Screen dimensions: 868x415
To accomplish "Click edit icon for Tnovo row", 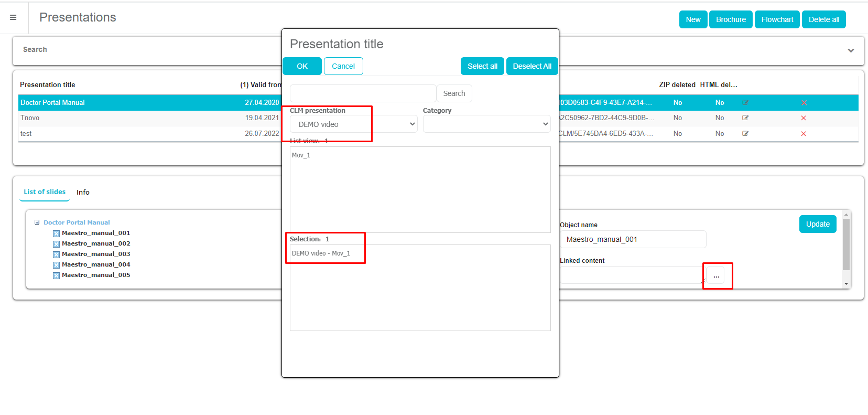I will click(745, 118).
